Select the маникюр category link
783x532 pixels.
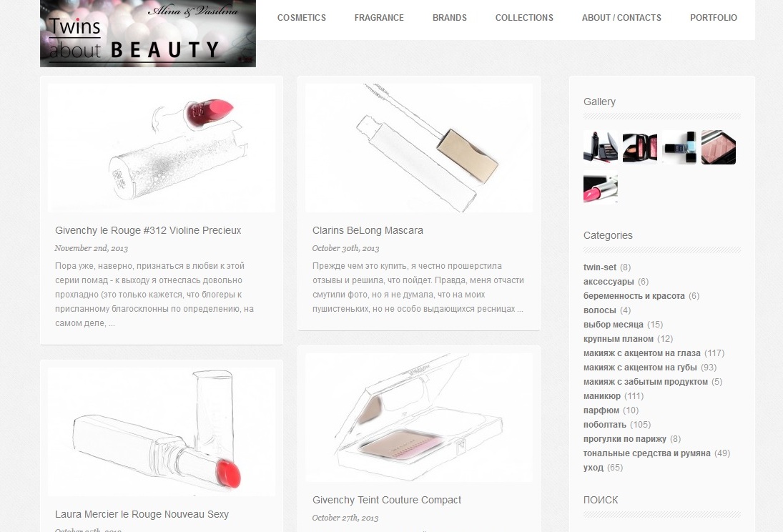pos(602,396)
